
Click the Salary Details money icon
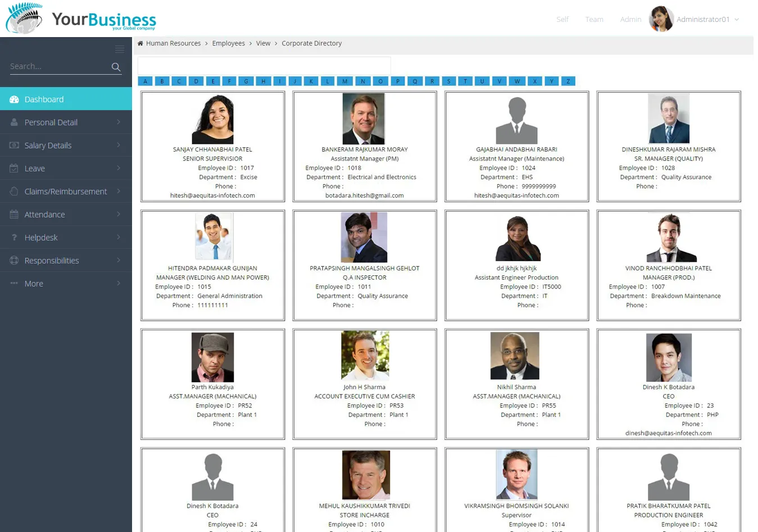click(14, 145)
